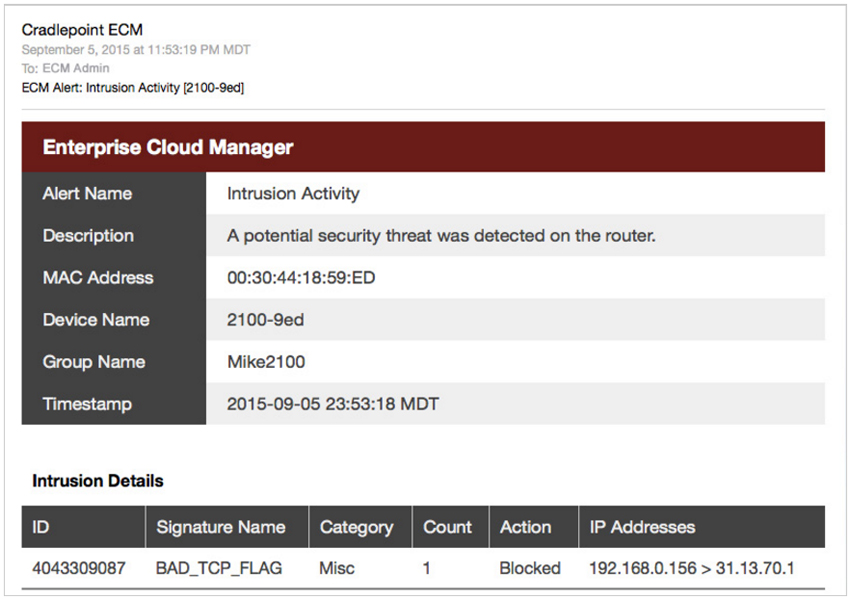Click the Alert Name label
The image size is (850, 599).
[87, 194]
